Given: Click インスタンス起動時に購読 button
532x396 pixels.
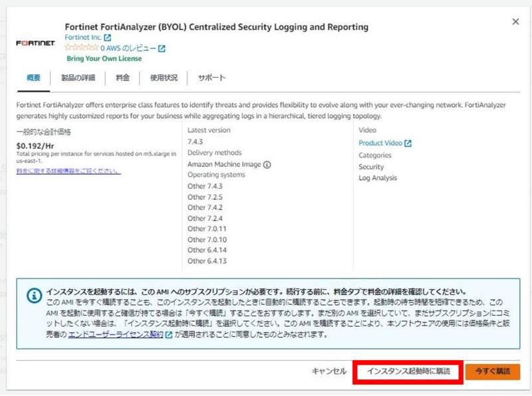Looking at the screenshot, I should click(408, 371).
